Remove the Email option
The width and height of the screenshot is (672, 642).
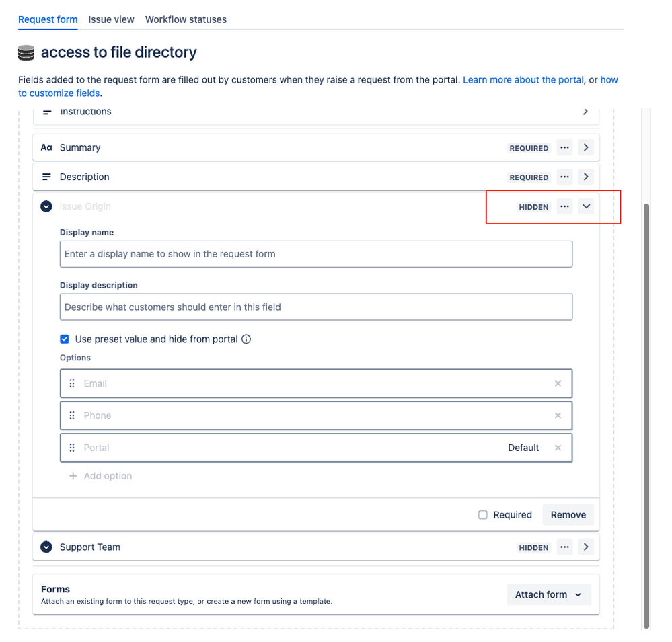tap(558, 383)
